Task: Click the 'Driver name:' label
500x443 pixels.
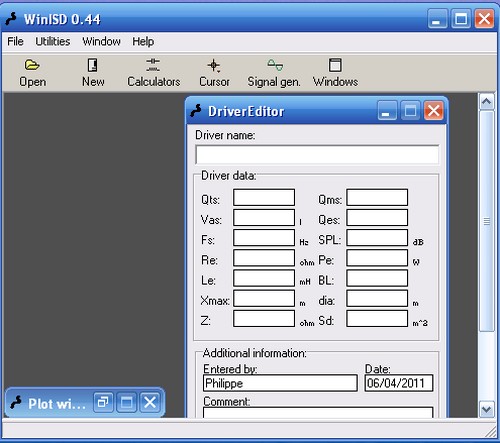Action: [x=225, y=135]
